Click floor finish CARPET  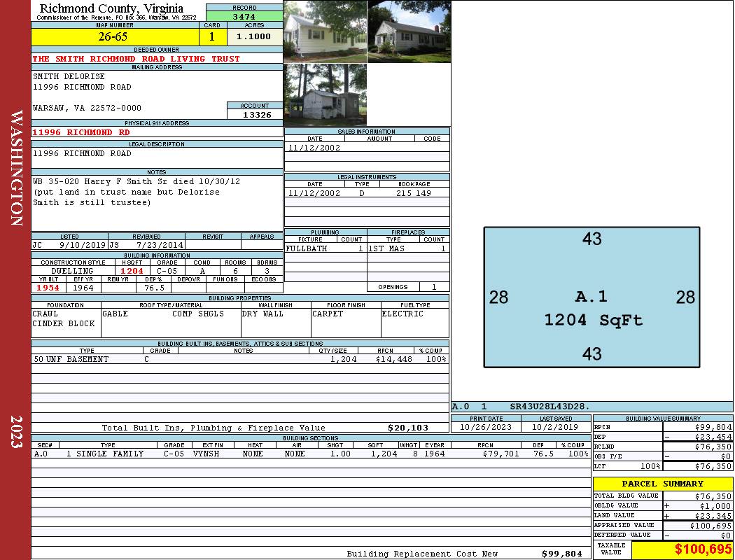(x=328, y=314)
